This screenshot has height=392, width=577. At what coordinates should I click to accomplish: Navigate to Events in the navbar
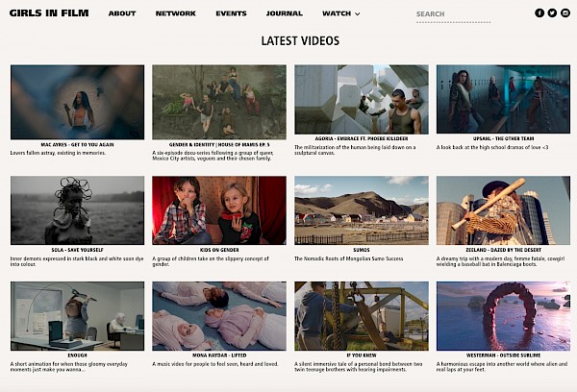click(231, 13)
